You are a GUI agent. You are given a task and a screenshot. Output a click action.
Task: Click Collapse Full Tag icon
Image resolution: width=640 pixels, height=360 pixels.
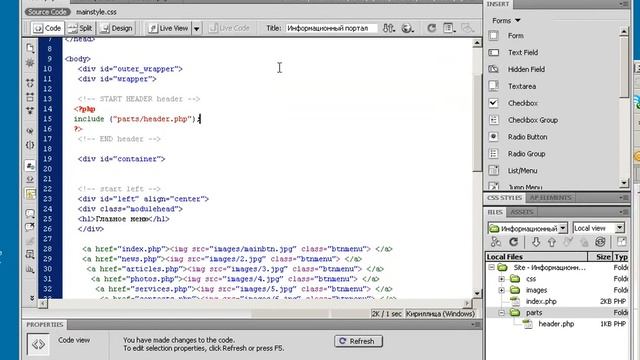click(30, 83)
